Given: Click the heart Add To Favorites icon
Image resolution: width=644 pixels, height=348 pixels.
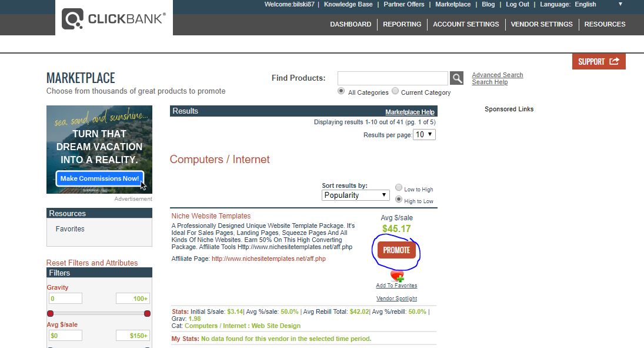Looking at the screenshot, I should 397,276.
